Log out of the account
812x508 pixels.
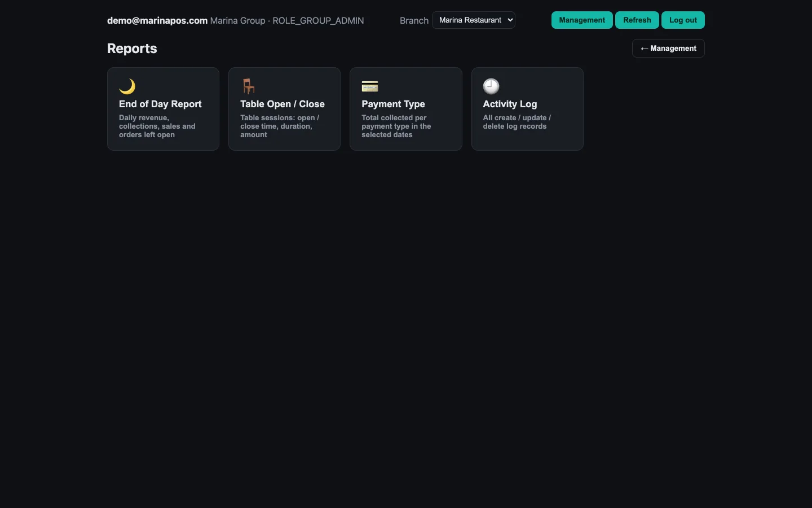coord(683,20)
